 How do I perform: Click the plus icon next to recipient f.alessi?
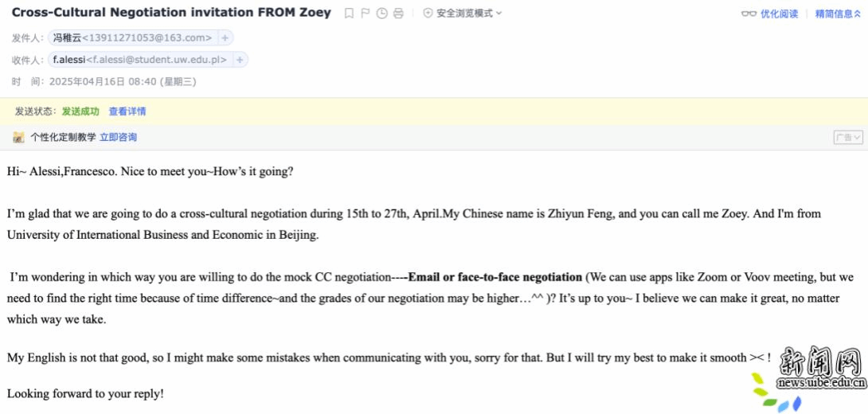(x=240, y=60)
